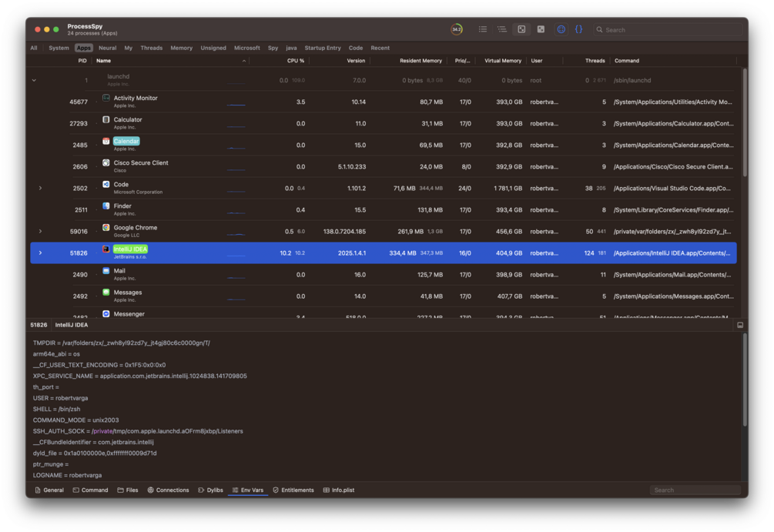Click the Env Vars pane vertical scrollbar
Screen dimensions: 774x532
[745, 380]
